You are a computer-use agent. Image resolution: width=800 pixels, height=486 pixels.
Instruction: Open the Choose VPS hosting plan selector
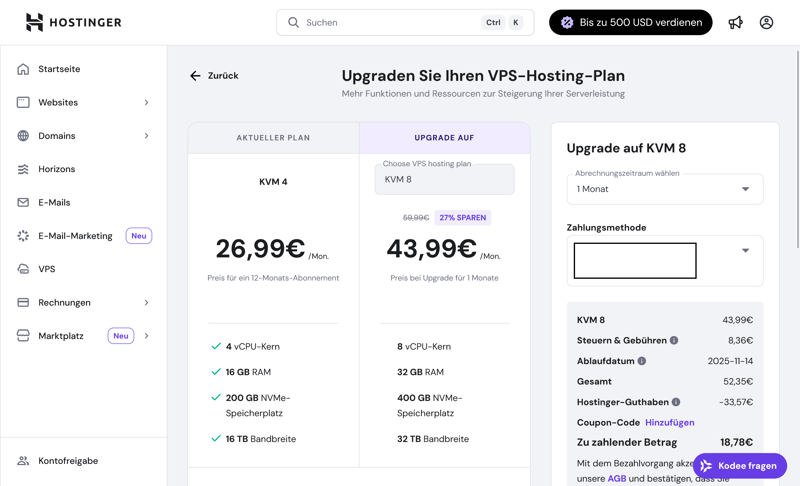(444, 179)
